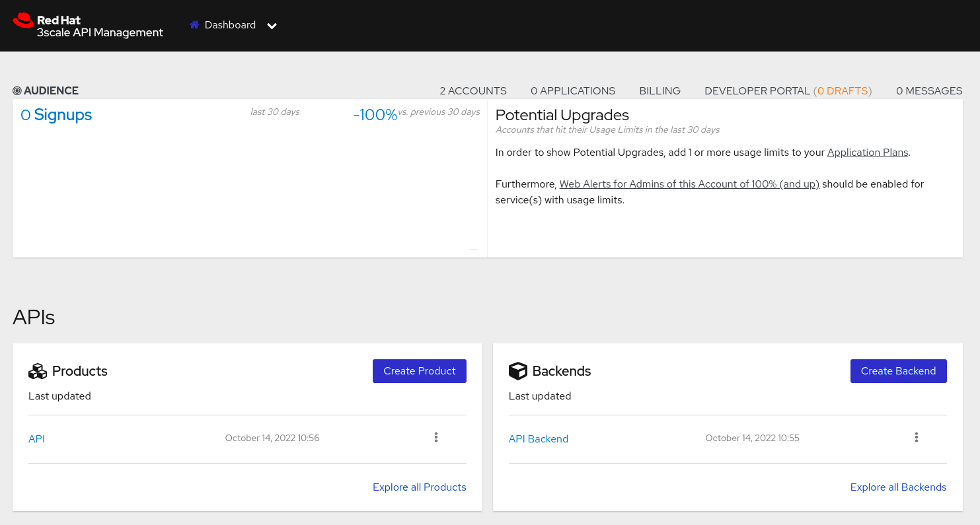Open the Developer Portal tab
Viewport: 980px width, 525px height.
(x=757, y=91)
